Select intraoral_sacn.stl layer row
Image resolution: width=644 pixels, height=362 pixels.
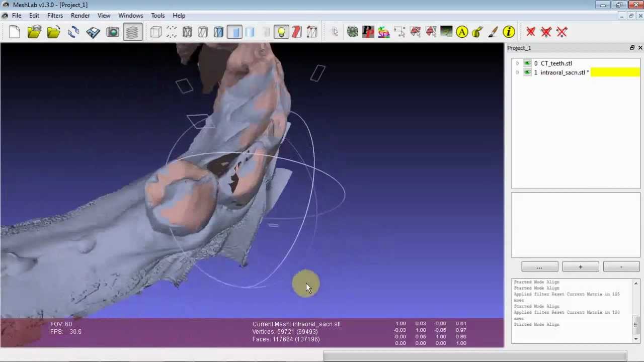[576, 72]
